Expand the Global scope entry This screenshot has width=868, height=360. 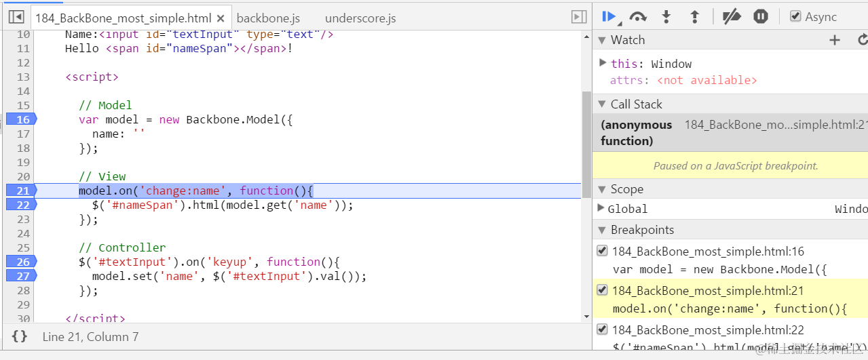click(x=601, y=208)
